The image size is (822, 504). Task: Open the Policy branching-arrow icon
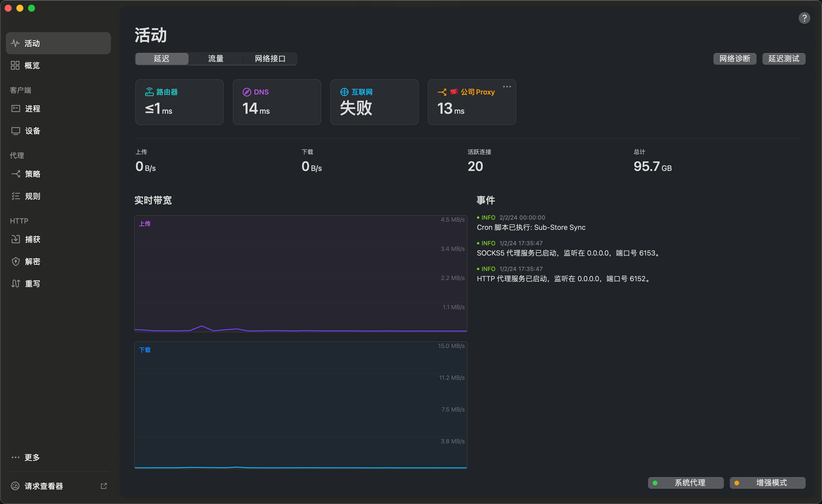(16, 174)
